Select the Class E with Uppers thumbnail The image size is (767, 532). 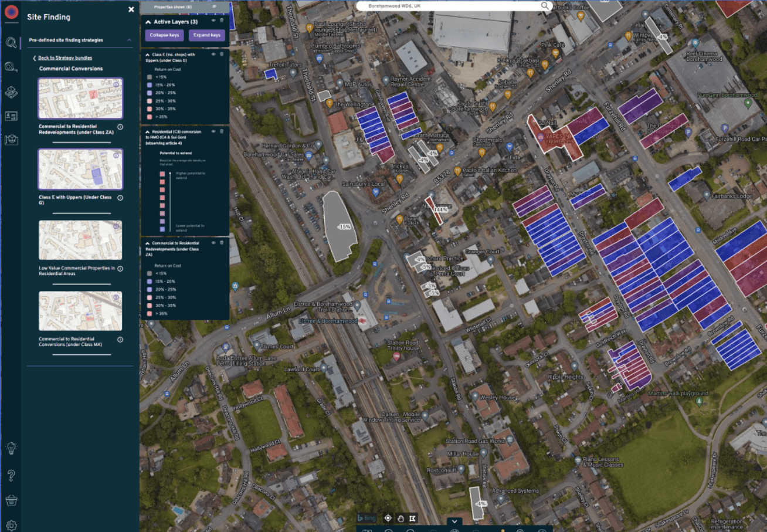pyautogui.click(x=80, y=170)
